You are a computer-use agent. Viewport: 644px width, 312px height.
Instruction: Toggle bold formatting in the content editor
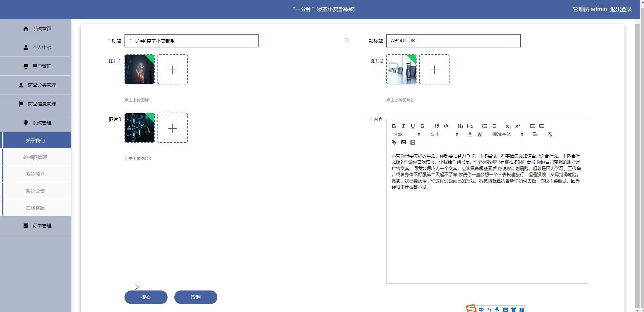point(394,126)
